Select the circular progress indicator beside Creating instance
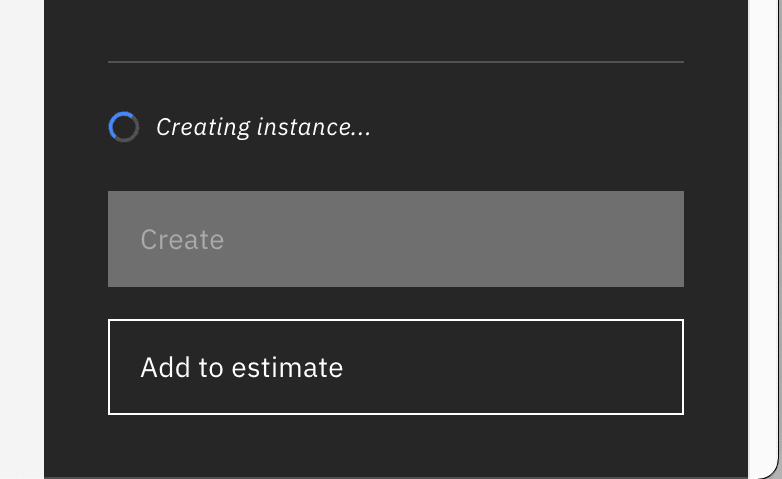Screen dimensions: 782x479 click(124, 127)
